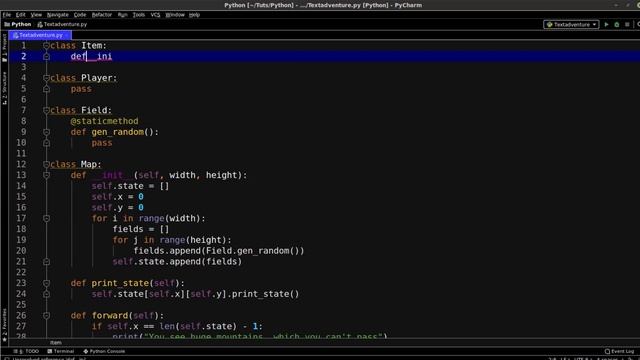Open the Edit menu

click(20, 15)
